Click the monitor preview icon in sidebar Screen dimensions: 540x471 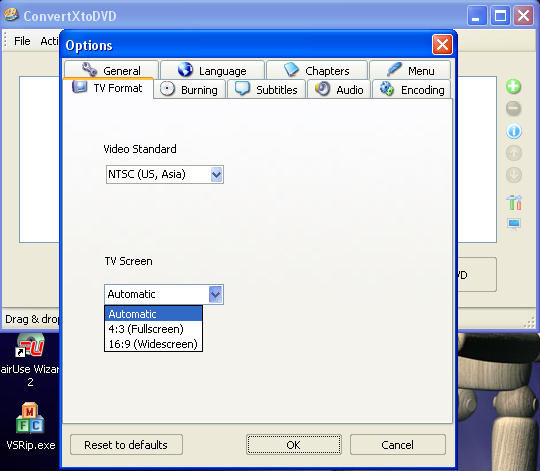click(514, 224)
